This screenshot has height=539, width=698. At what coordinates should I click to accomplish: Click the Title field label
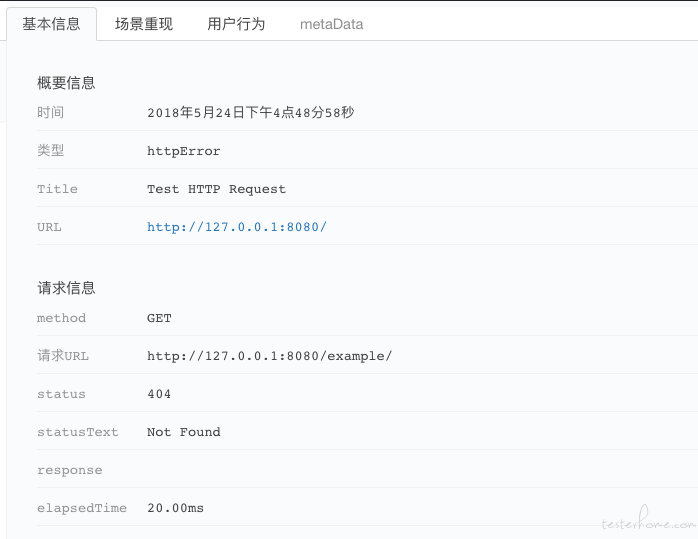pos(57,189)
